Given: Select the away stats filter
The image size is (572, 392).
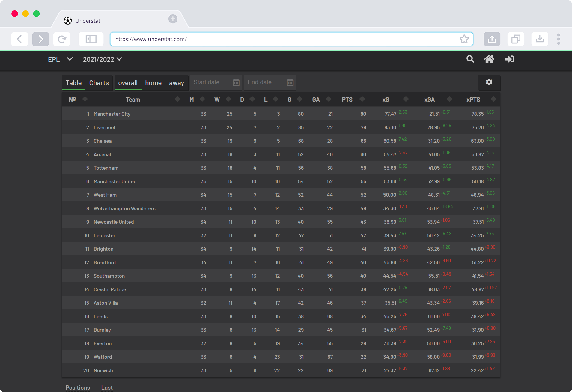Looking at the screenshot, I should 177,83.
